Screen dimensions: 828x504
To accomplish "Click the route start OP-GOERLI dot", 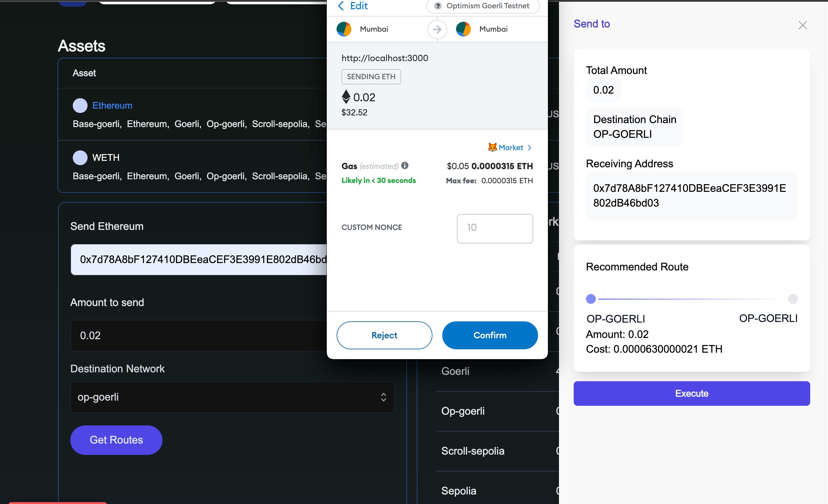I will 590,299.
